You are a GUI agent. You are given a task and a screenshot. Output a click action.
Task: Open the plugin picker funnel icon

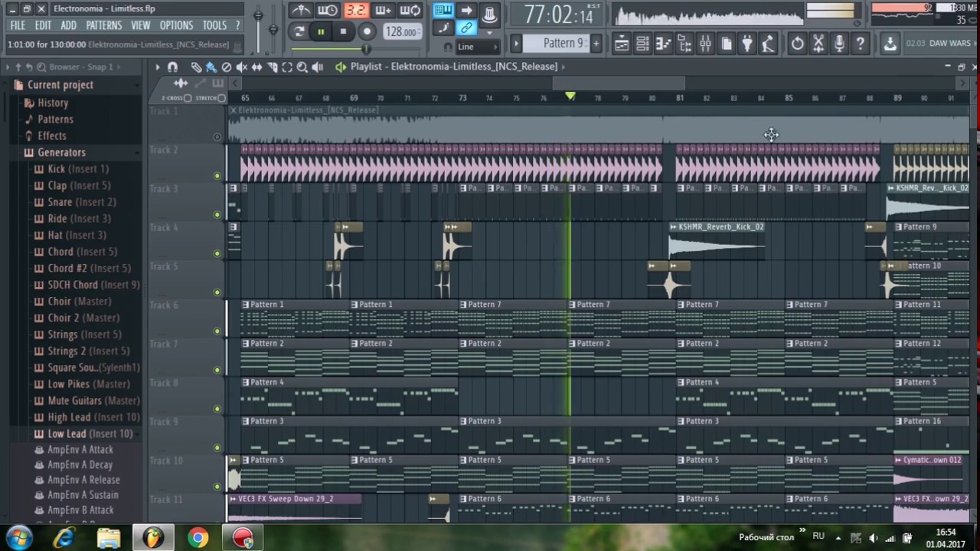point(747,44)
